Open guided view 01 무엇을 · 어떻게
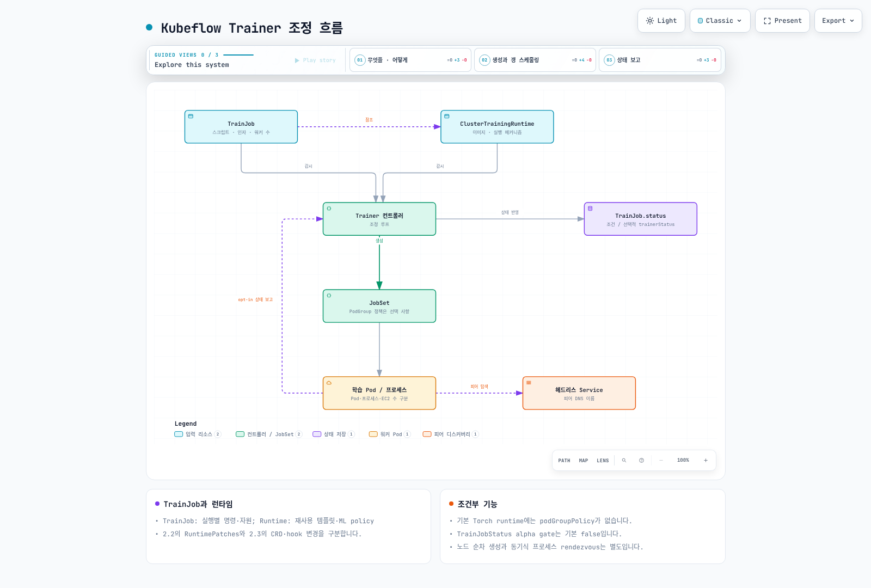This screenshot has height=588, width=871. click(410, 60)
